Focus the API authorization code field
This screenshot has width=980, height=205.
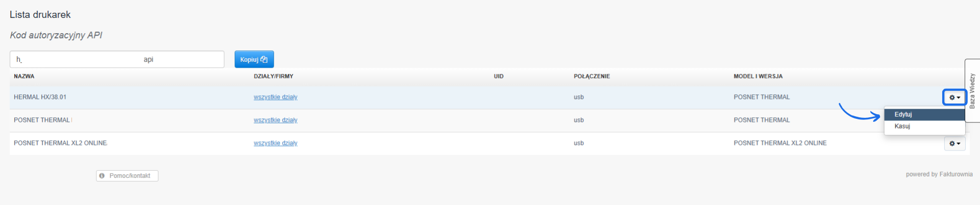pyautogui.click(x=116, y=59)
